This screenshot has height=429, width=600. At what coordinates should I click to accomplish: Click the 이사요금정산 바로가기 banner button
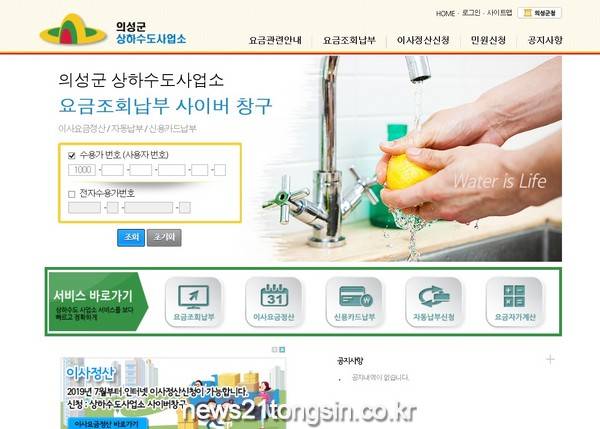click(106, 424)
